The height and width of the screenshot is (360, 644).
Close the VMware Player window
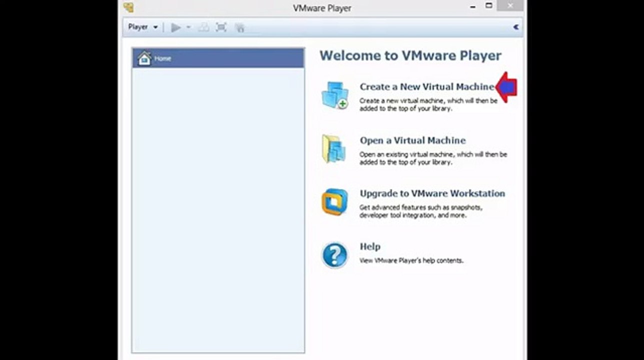510,6
